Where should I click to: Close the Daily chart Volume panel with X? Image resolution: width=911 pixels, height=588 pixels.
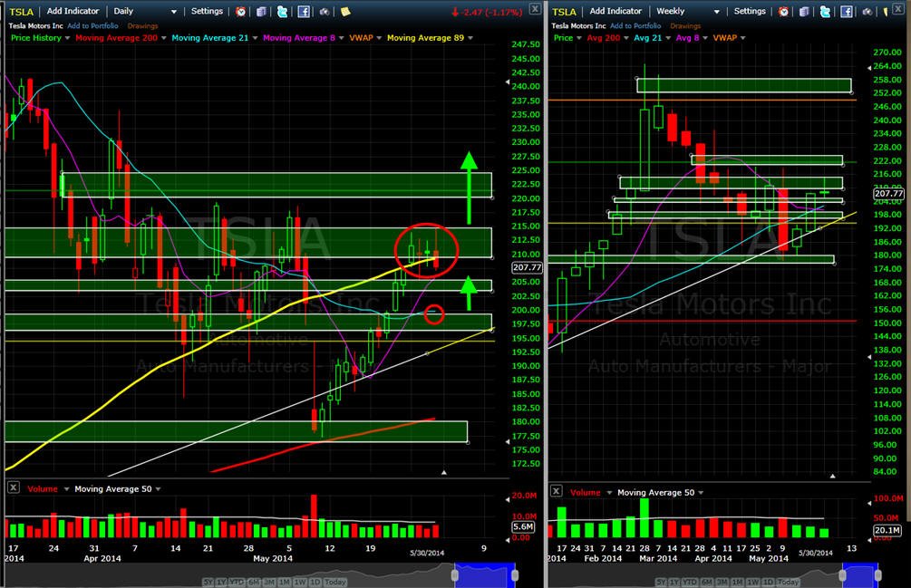[14, 487]
